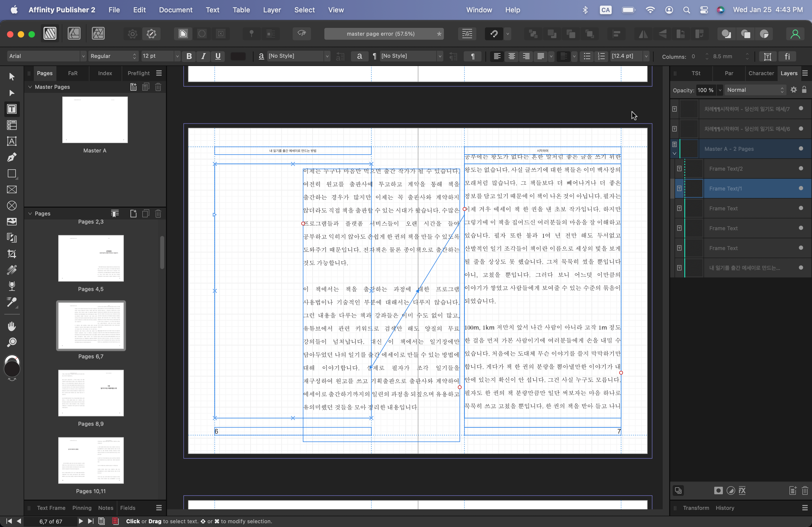Select the Pages 8,9 thumbnail
The height and width of the screenshot is (527, 812).
(91, 393)
